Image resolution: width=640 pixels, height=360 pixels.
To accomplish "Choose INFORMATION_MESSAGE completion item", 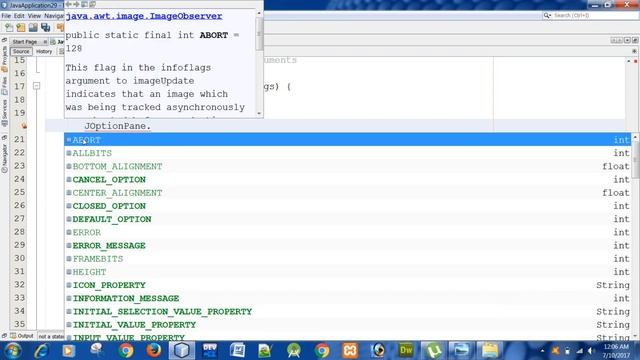I will 348,298.
